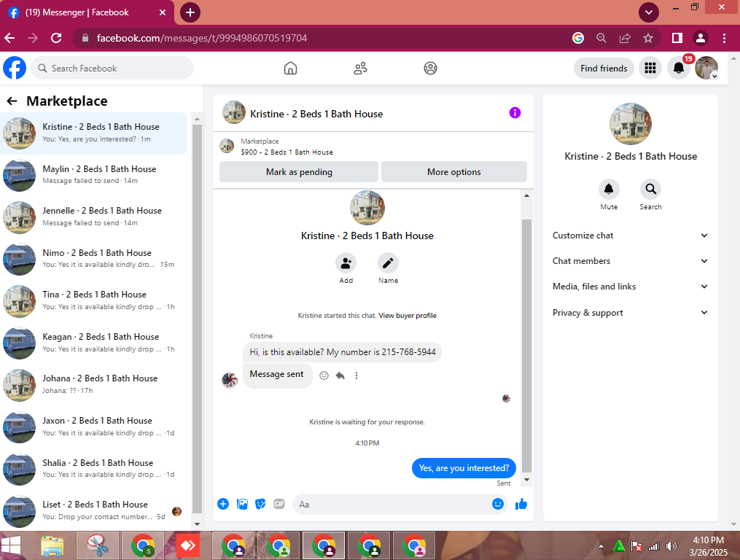Expand Privacy & support section
740x560 pixels.
(x=630, y=313)
